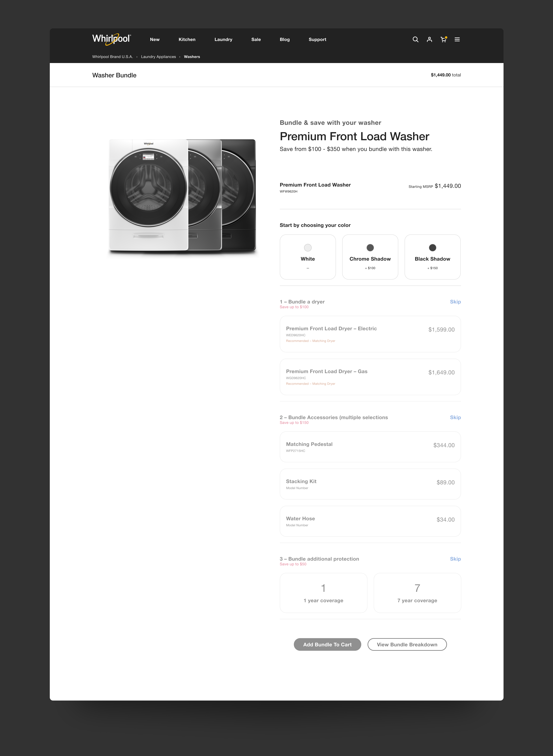553x756 pixels.
Task: Select Premium Front Load Dryer – Gas
Action: click(x=370, y=377)
